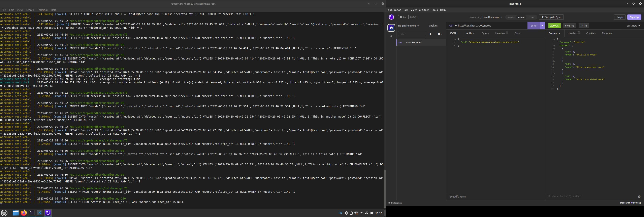
Task: Open the No Environment dropdown
Action: [409, 26]
